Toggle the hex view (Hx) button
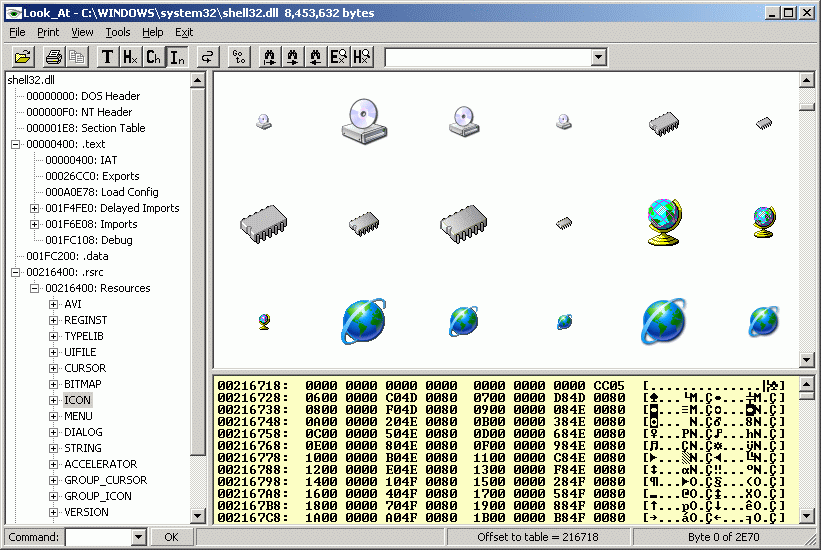 (x=130, y=57)
